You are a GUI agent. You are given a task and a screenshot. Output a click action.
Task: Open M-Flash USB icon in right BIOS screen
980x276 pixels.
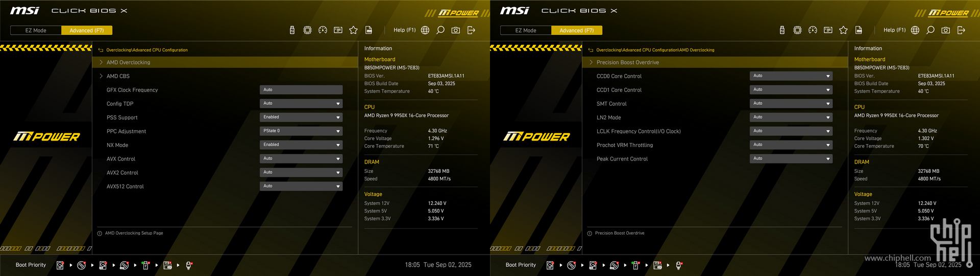(782, 30)
